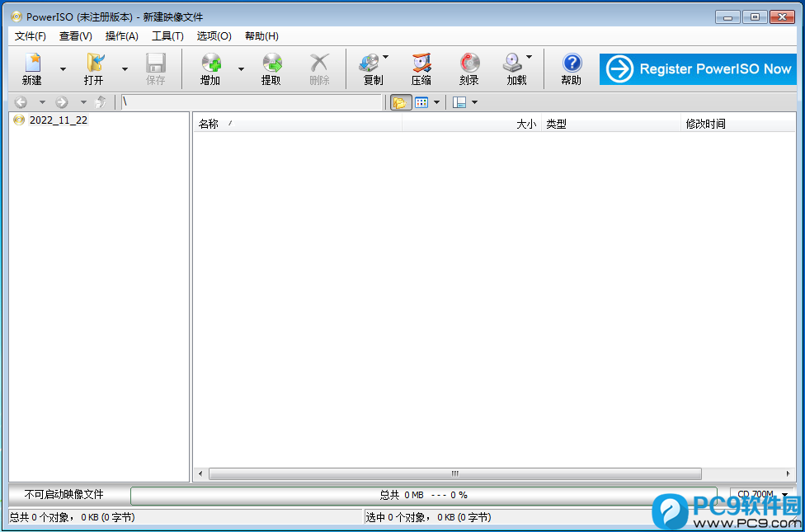Screen dimensions: 805x532
Task: Open the 查看(V) menu
Action: [76, 36]
